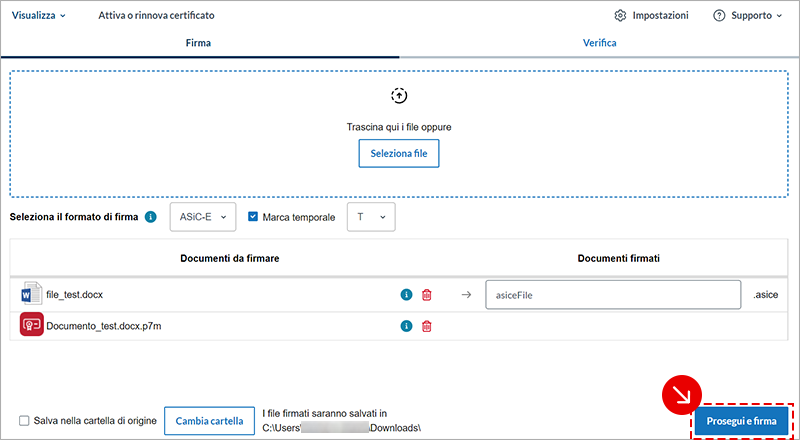Viewport: 800px width, 440px height.
Task: Open info for Documento_test.docx.p7m
Action: (x=407, y=326)
